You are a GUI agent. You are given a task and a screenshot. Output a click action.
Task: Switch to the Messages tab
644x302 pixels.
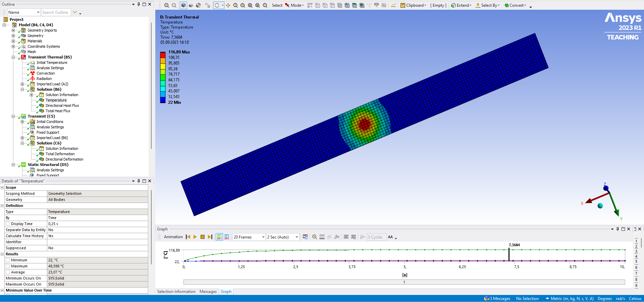coord(208,292)
